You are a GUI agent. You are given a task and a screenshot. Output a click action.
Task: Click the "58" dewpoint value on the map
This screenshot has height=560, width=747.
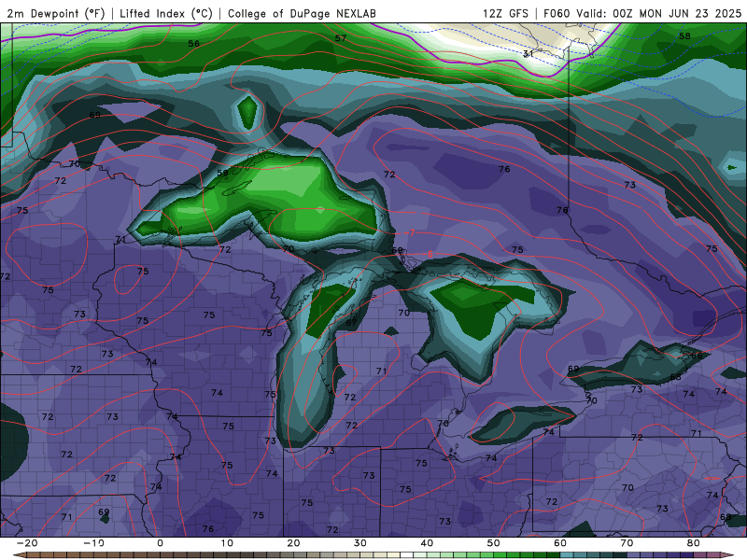[x=684, y=35]
